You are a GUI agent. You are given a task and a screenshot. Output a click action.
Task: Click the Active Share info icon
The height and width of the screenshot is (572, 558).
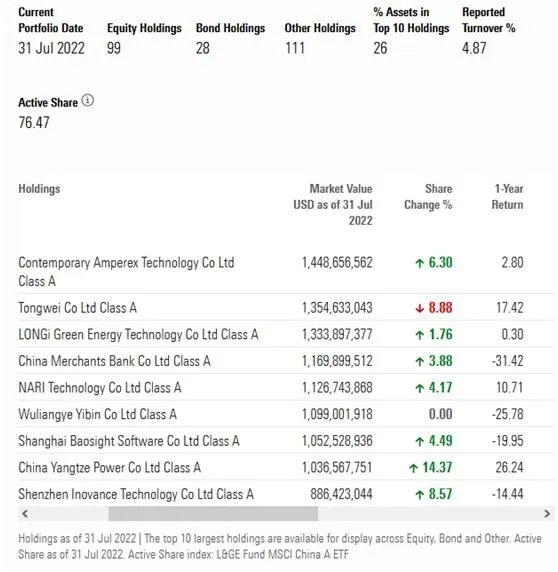click(x=88, y=100)
